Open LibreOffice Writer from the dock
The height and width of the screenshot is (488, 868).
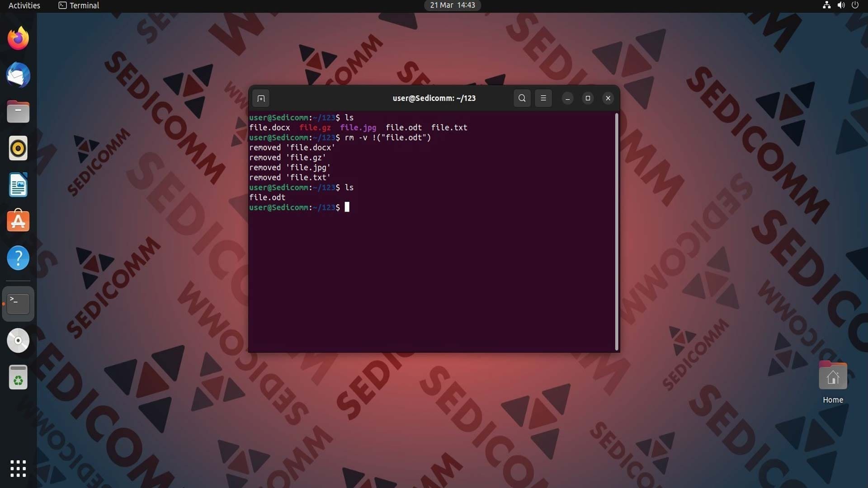[x=18, y=185]
